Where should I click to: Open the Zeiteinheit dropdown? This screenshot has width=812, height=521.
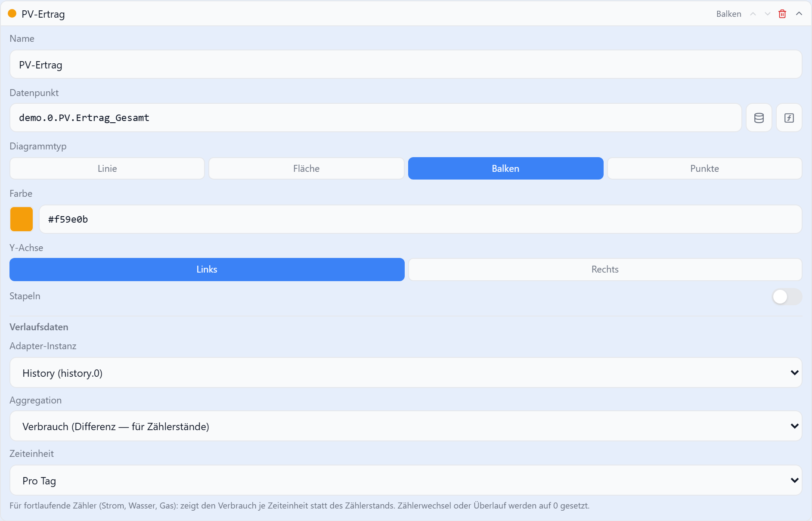(x=406, y=481)
